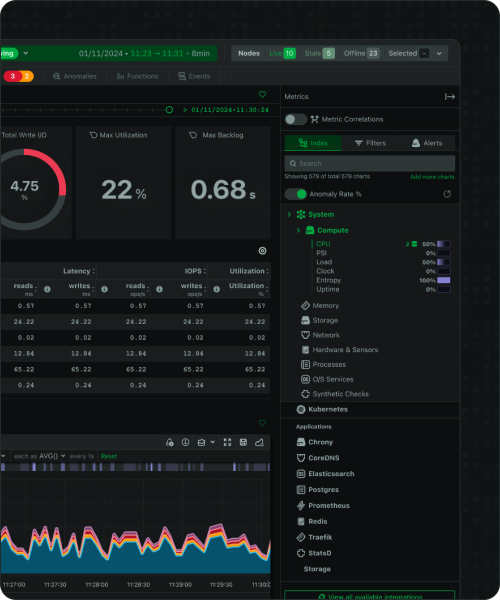The image size is (500, 600).
Task: Click the info icon beside writes ops/s
Action: click(216, 289)
